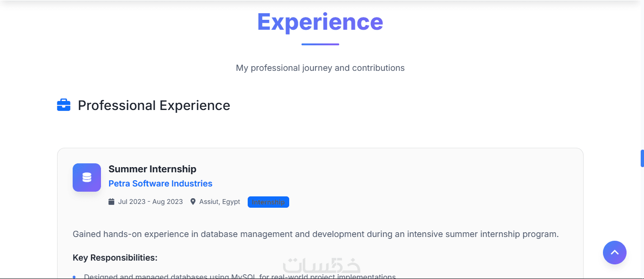The height and width of the screenshot is (279, 644).
Task: Click the database icon in the internship card
Action: pyautogui.click(x=87, y=178)
